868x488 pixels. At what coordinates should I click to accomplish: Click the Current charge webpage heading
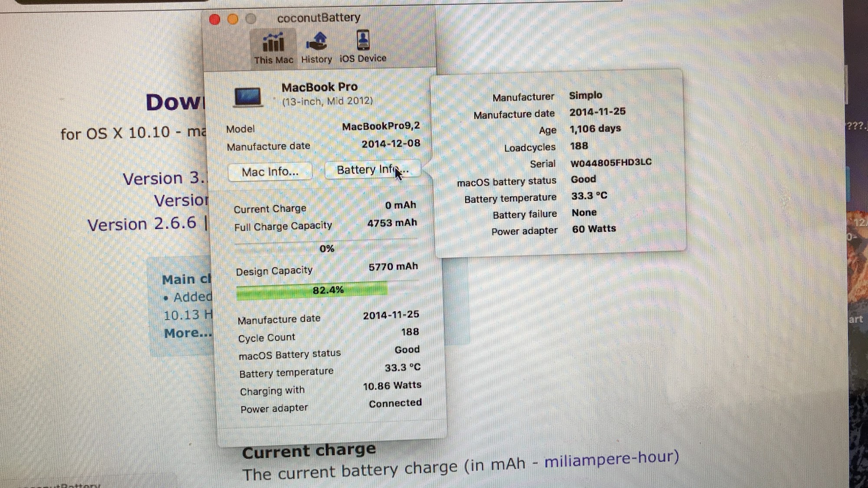point(309,451)
